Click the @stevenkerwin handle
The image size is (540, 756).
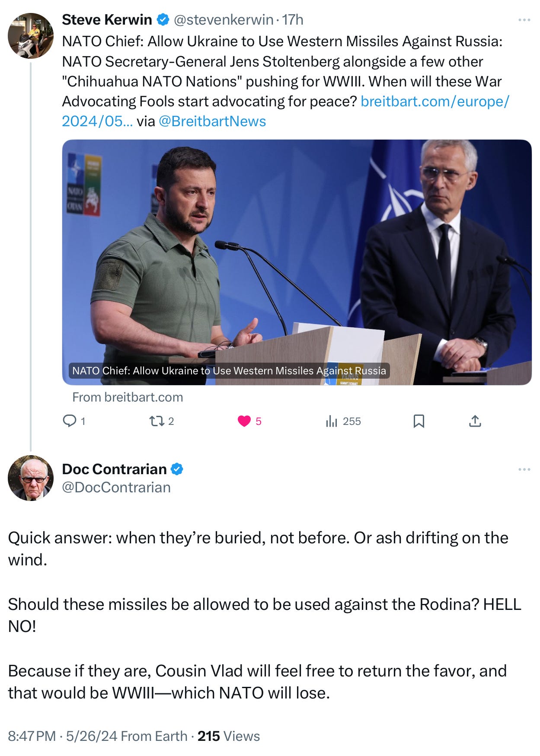[x=224, y=20]
